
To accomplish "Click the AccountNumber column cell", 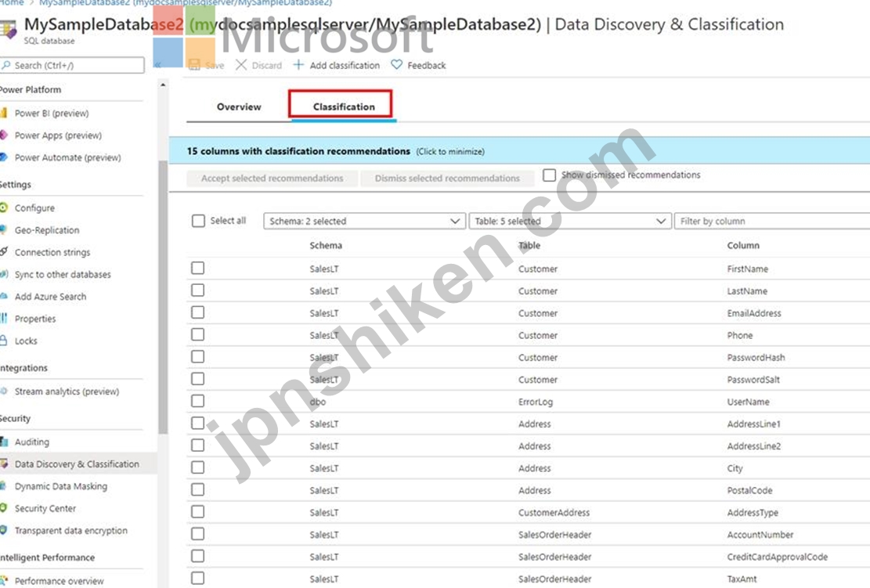I will [760, 535].
